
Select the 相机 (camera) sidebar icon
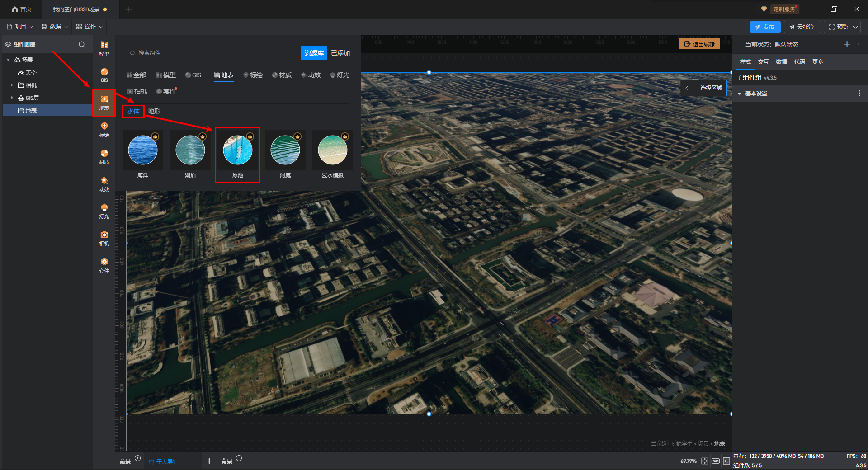click(x=104, y=238)
